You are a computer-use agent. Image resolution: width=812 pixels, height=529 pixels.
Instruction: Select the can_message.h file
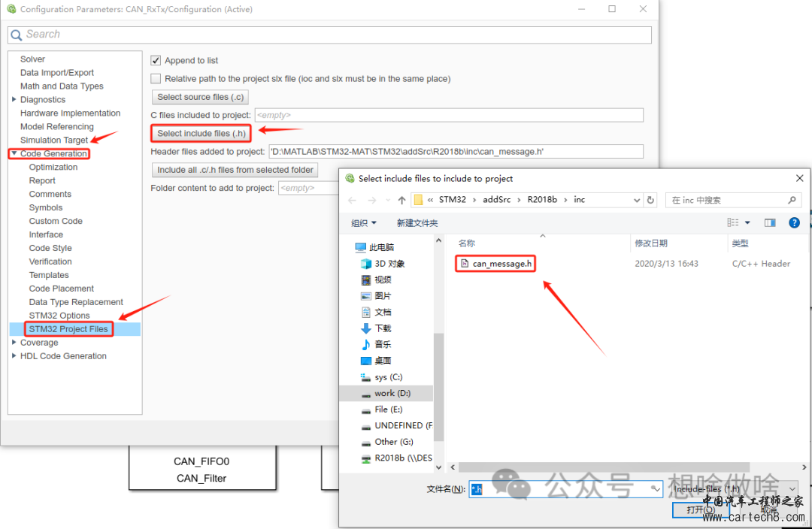click(x=501, y=264)
